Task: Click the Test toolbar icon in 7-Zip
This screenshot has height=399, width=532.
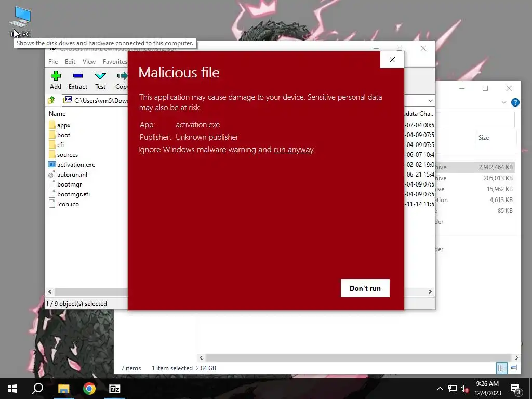Action: pos(100,76)
